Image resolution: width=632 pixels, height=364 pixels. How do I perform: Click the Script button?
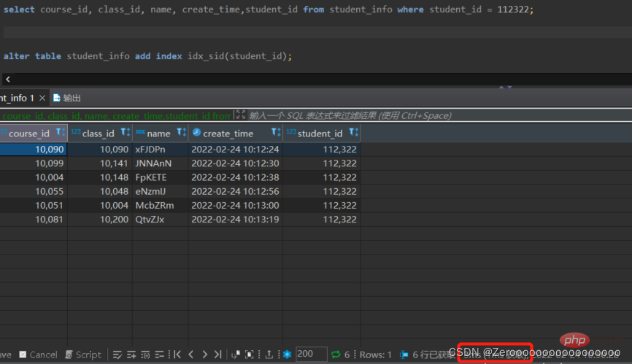coord(83,355)
